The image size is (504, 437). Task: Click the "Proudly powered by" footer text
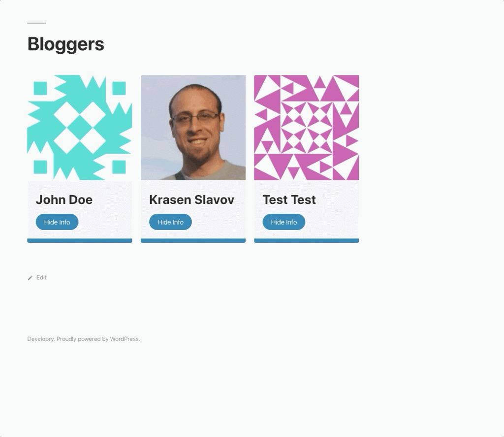coord(82,339)
